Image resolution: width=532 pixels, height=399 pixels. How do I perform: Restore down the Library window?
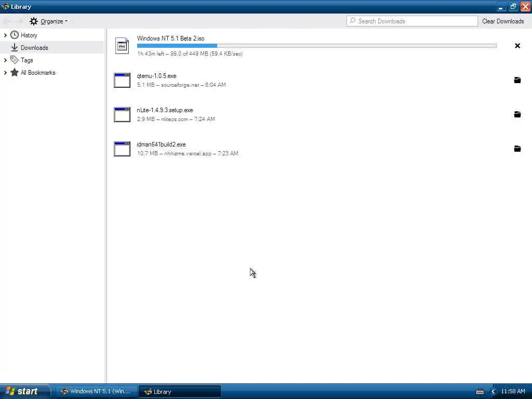coord(513,6)
